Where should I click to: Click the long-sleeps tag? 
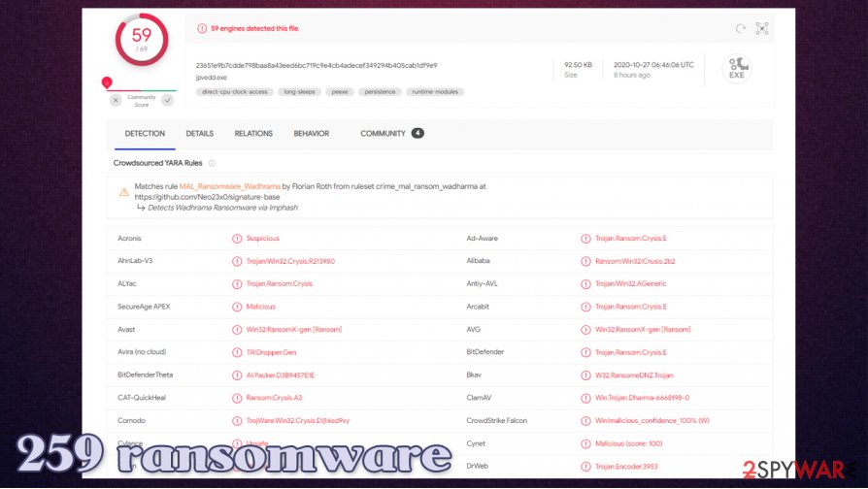299,92
